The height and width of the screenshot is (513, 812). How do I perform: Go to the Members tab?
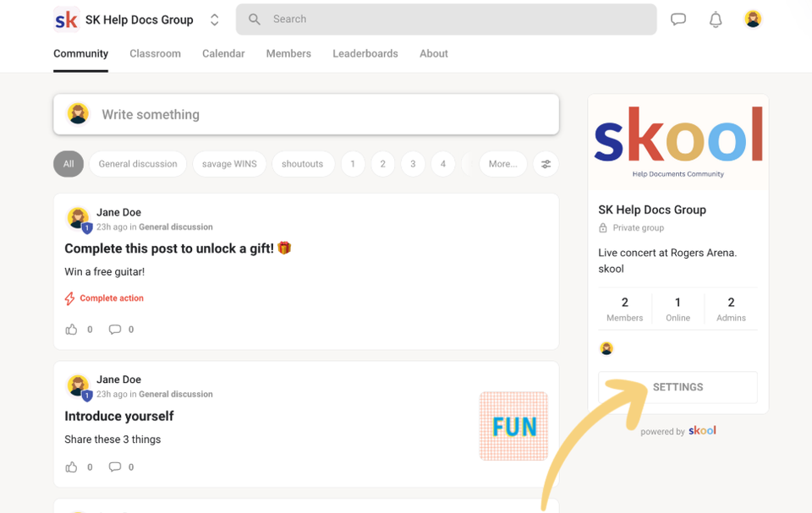288,54
